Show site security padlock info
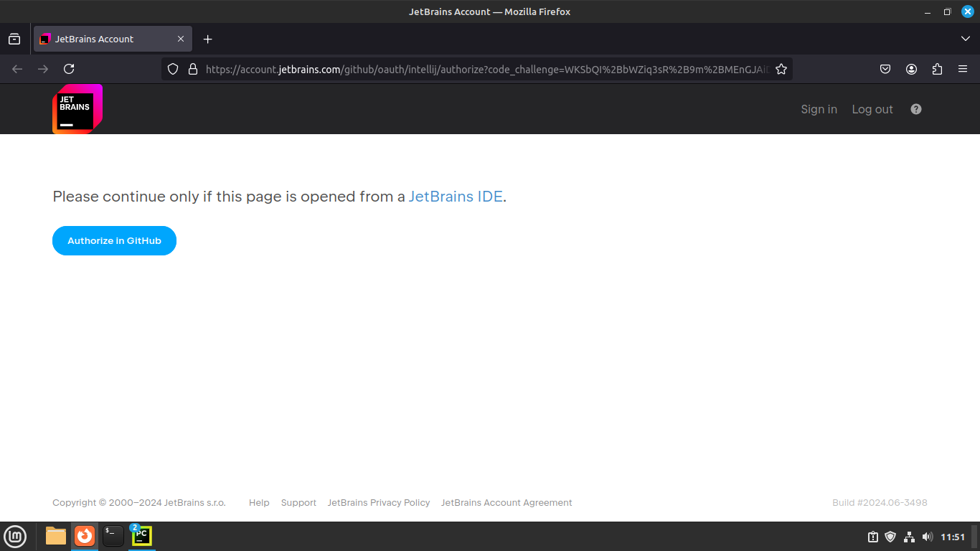 [x=192, y=69]
